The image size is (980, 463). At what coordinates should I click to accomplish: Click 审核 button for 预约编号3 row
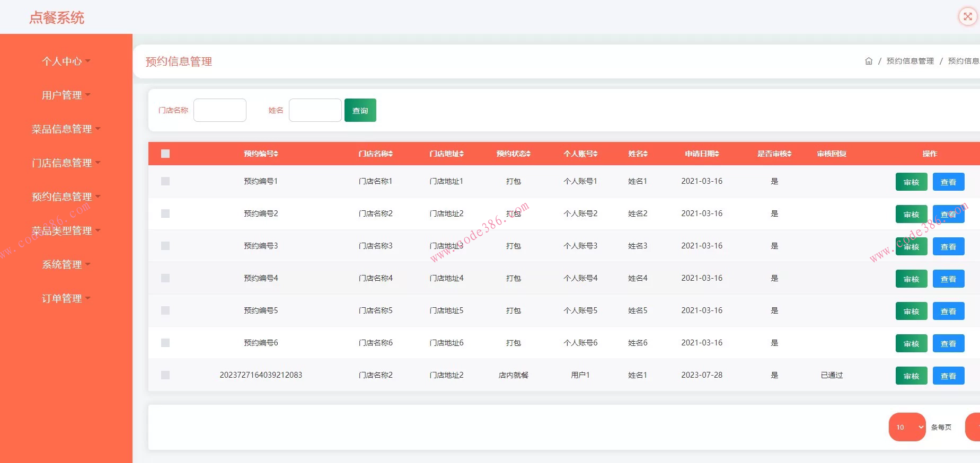[911, 247]
